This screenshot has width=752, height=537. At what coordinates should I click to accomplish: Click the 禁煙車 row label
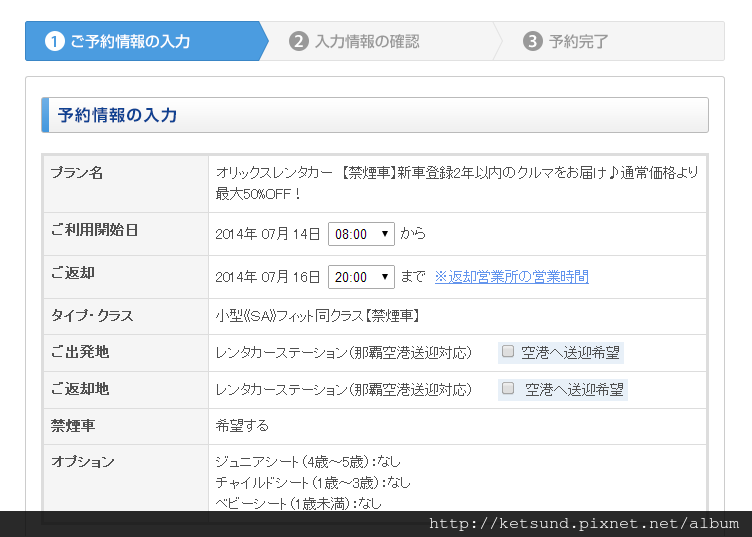73,425
